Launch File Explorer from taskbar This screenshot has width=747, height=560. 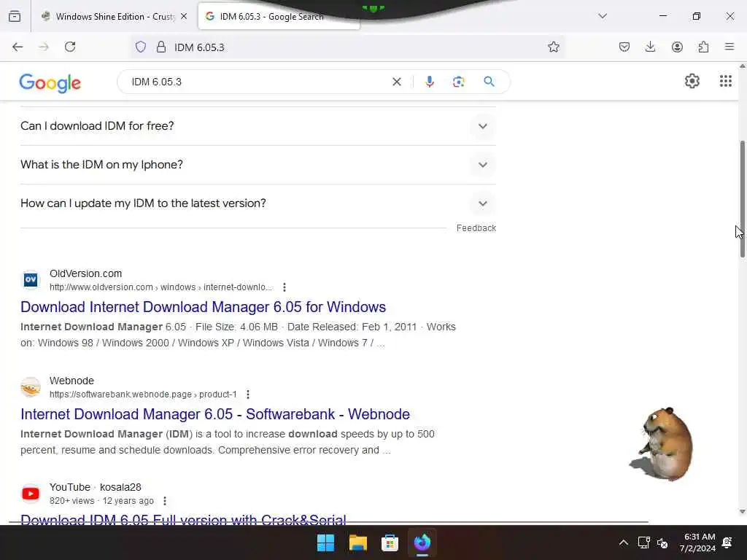pyautogui.click(x=357, y=542)
